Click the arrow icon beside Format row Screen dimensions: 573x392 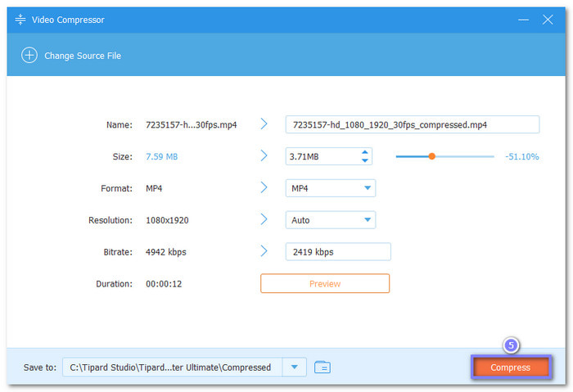[x=264, y=187]
